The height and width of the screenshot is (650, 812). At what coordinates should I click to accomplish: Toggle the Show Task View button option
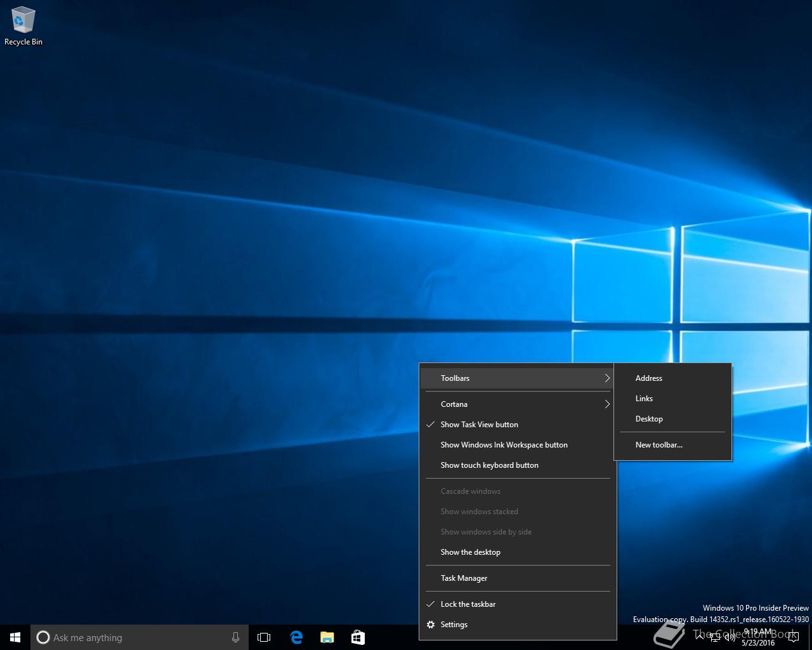tap(518, 425)
